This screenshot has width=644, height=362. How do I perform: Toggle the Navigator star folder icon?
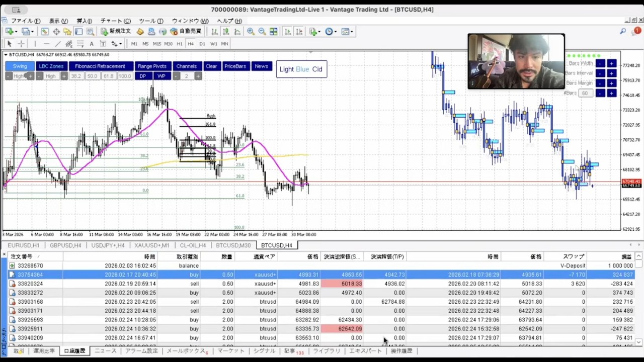point(67,31)
